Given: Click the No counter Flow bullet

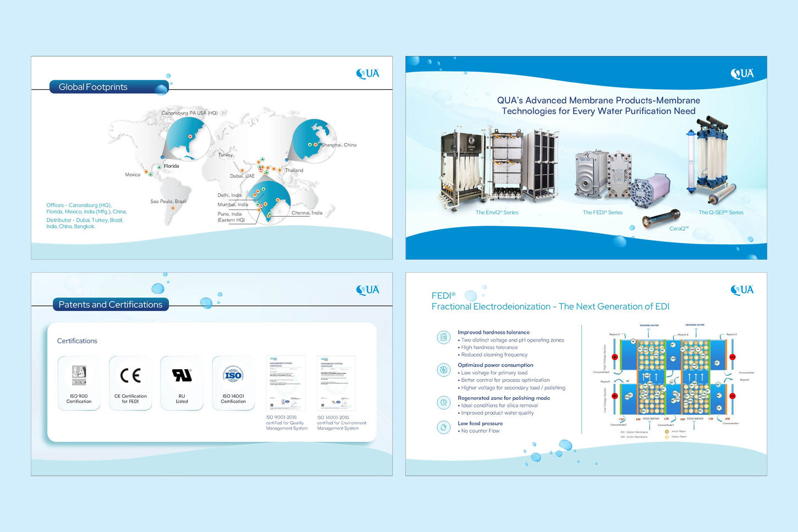Looking at the screenshot, I should pos(479,431).
